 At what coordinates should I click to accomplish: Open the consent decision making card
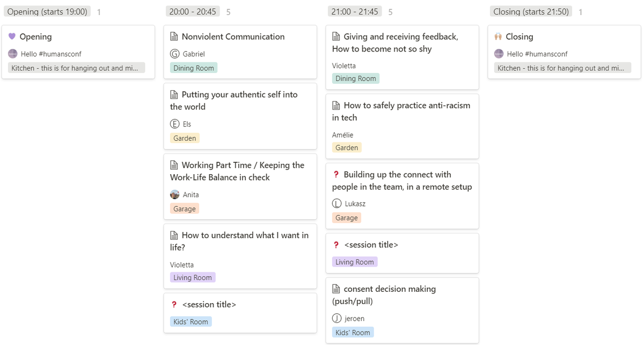point(402,310)
